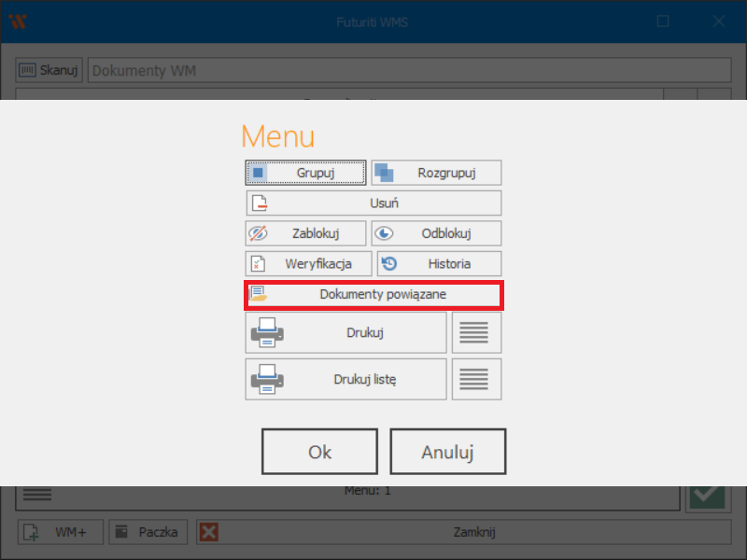
Task: Confirm the menu with Ok
Action: tap(319, 453)
